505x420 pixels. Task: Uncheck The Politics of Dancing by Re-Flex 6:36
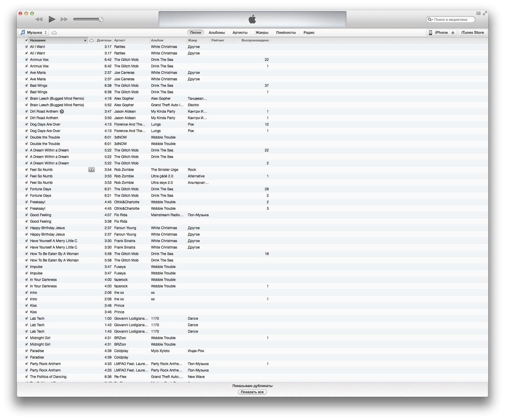pyautogui.click(x=27, y=377)
